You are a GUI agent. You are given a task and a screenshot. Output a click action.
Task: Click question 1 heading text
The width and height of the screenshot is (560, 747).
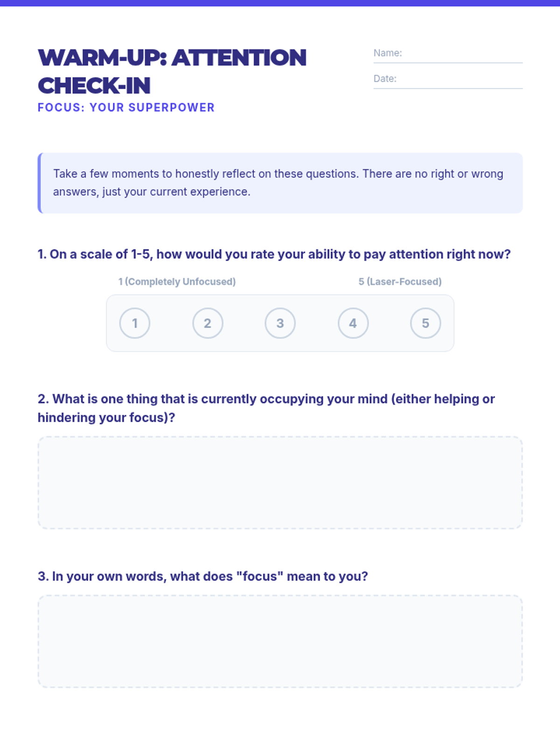click(274, 254)
